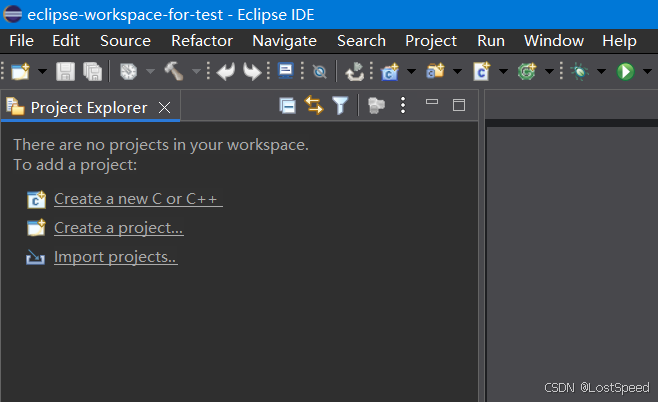Click the focus on active task icon

pyautogui.click(x=376, y=105)
